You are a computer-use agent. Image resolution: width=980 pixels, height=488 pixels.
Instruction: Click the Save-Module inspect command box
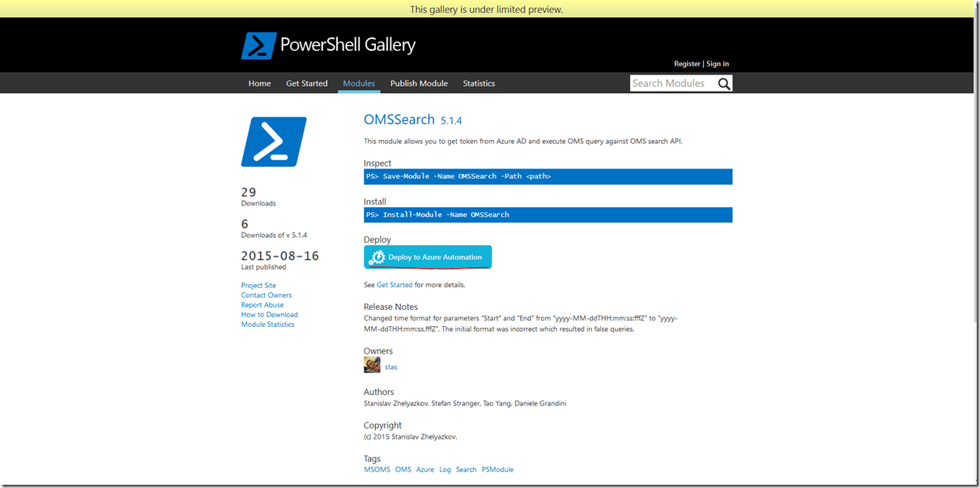pos(548,176)
